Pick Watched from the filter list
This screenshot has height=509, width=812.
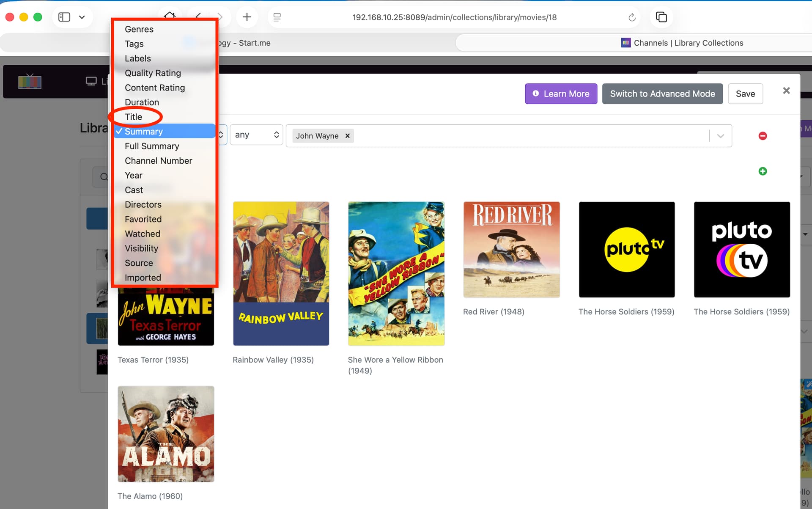(x=143, y=234)
